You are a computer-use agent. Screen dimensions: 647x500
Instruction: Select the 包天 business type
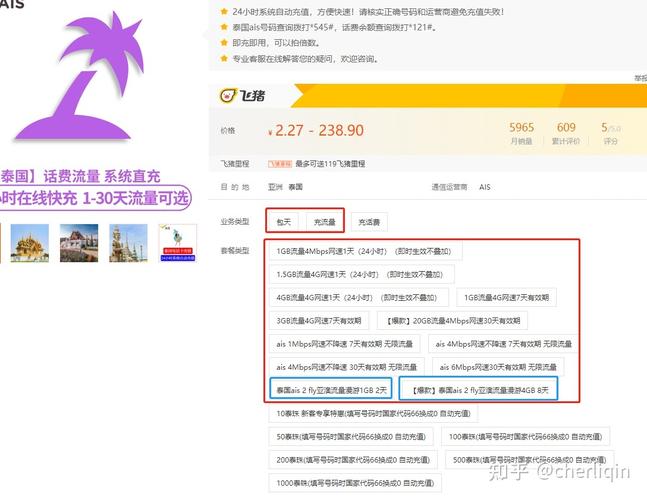[x=284, y=222]
